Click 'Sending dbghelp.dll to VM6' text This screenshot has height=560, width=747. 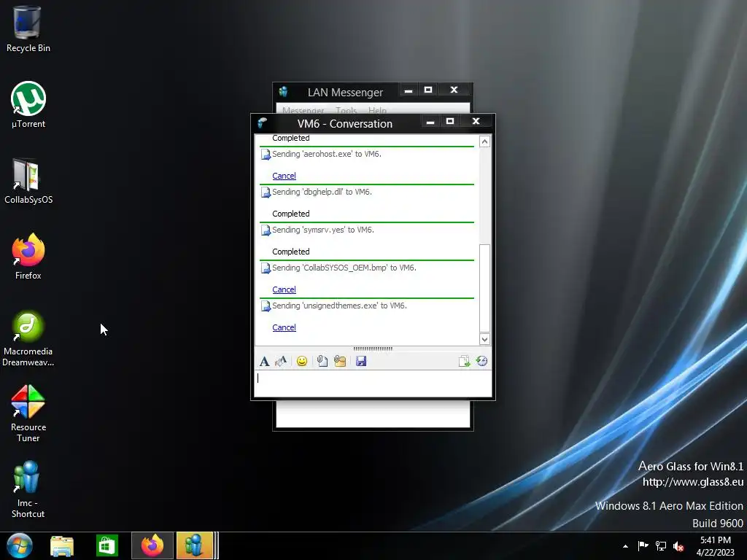coord(322,192)
